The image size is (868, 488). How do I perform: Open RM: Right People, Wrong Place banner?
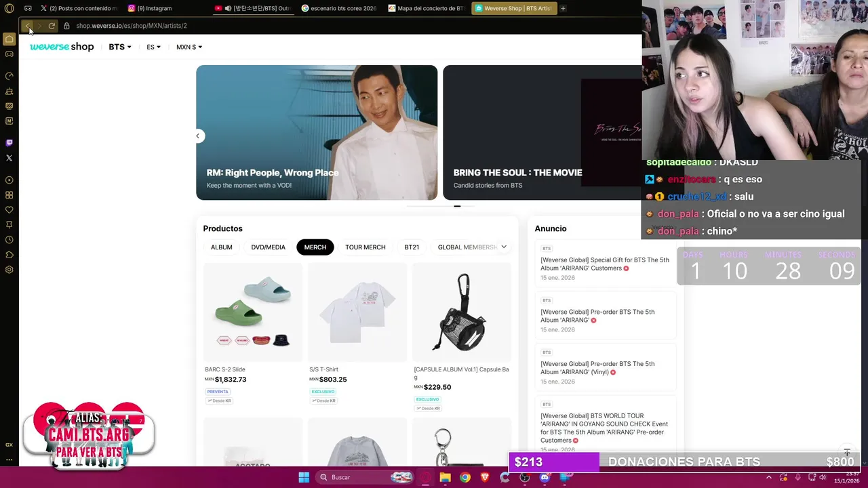point(317,132)
